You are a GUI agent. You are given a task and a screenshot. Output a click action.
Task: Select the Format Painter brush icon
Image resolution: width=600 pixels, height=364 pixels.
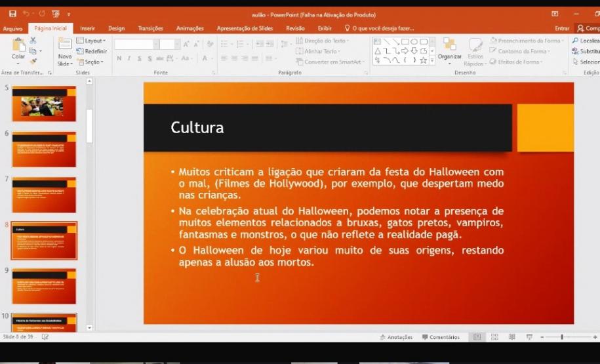point(33,61)
